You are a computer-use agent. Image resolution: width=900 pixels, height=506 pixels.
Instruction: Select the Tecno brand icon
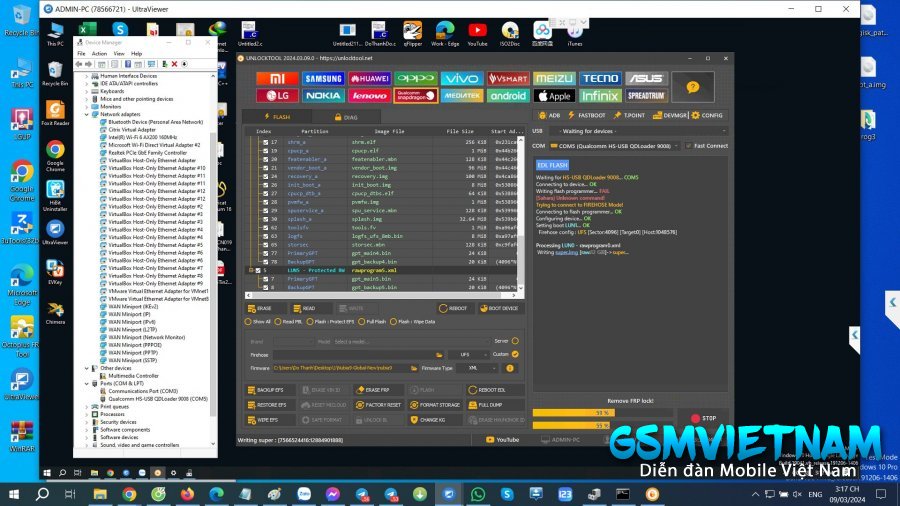point(600,79)
